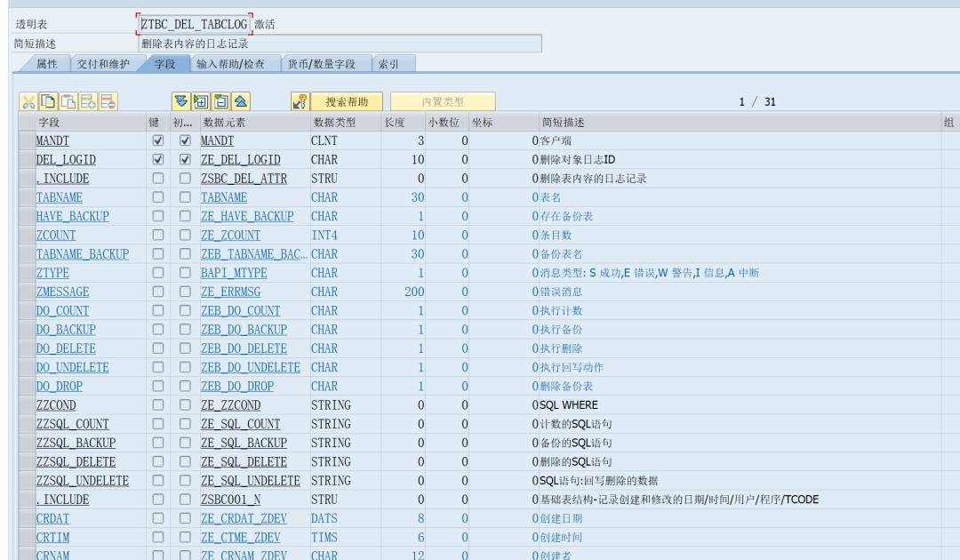Viewport: 960px width, 560px height.
Task: Click the Collapse all includes icon
Action: click(x=241, y=101)
